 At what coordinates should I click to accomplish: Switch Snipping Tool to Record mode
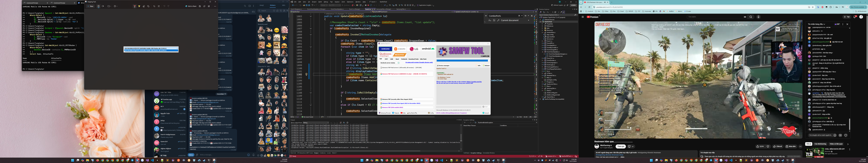point(103,6)
